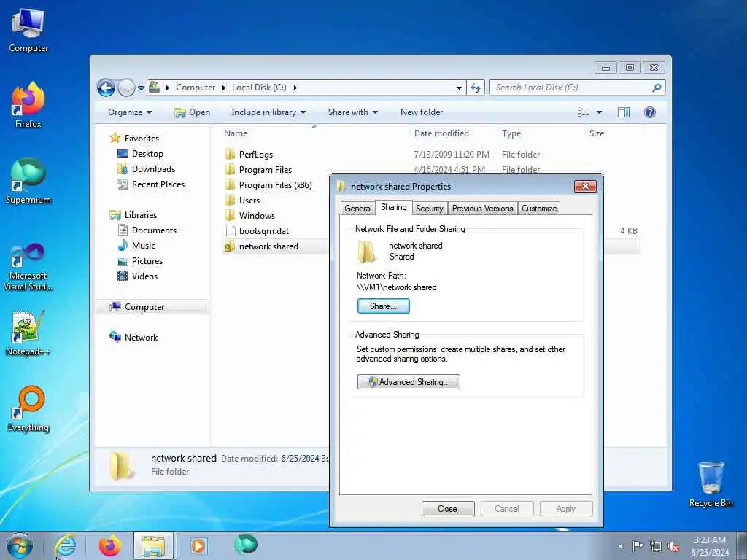The image size is (747, 560).
Task: Expand address bar previous locations dropdown
Action: click(x=459, y=88)
